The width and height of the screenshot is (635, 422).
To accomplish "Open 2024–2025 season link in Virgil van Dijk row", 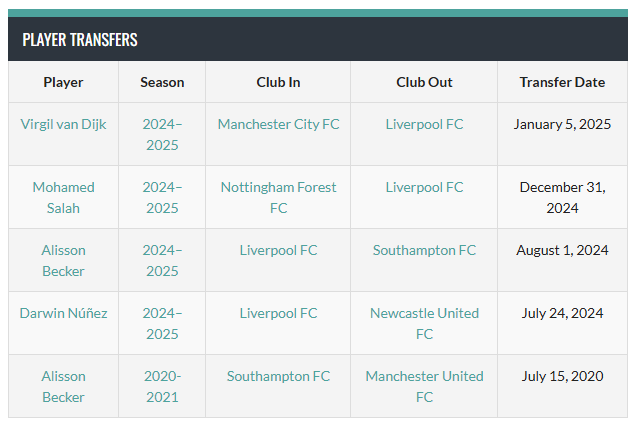I will 162,134.
